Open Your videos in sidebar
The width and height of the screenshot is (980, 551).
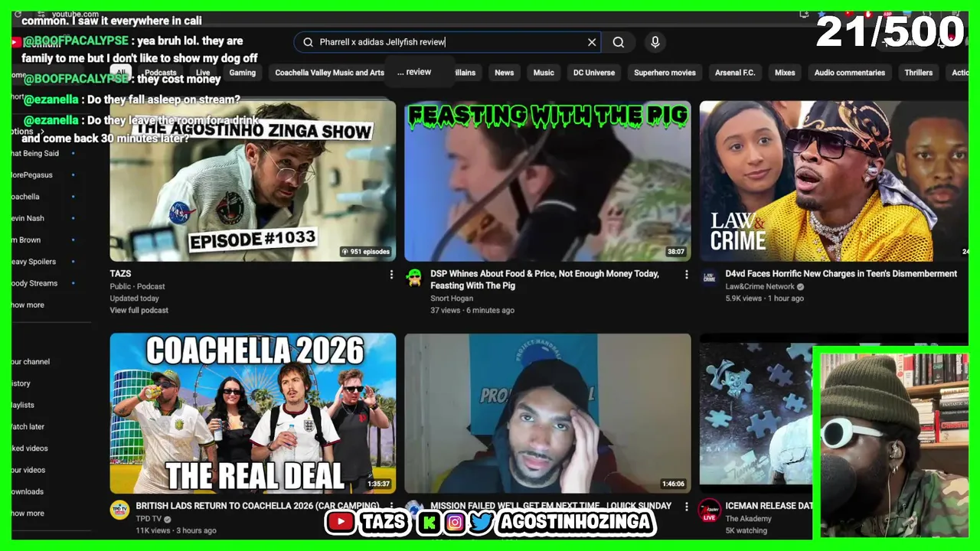coord(28,470)
